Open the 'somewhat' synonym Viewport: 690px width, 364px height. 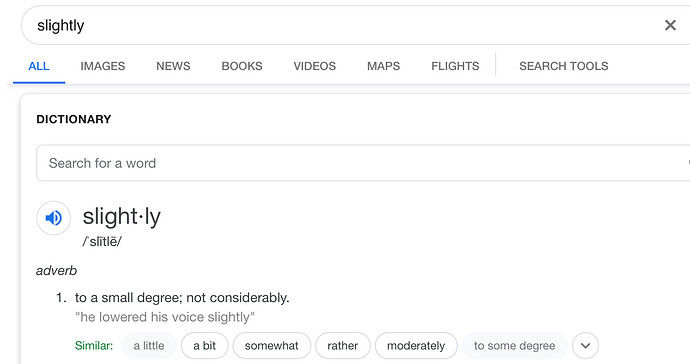(x=272, y=346)
